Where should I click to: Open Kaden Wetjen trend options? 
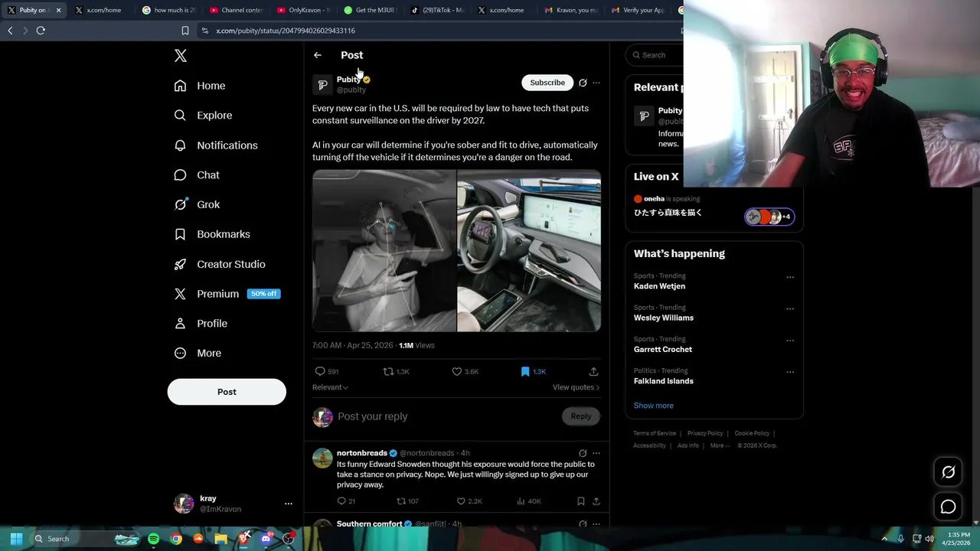(x=790, y=277)
